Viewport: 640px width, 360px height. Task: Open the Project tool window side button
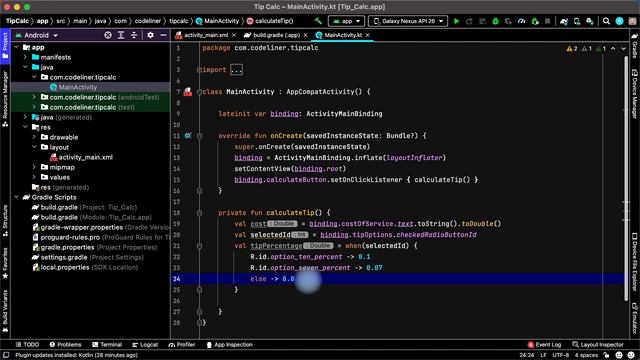(5, 46)
